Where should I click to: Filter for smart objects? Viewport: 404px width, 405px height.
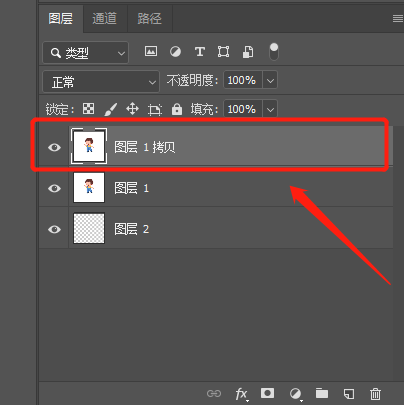coord(248,52)
